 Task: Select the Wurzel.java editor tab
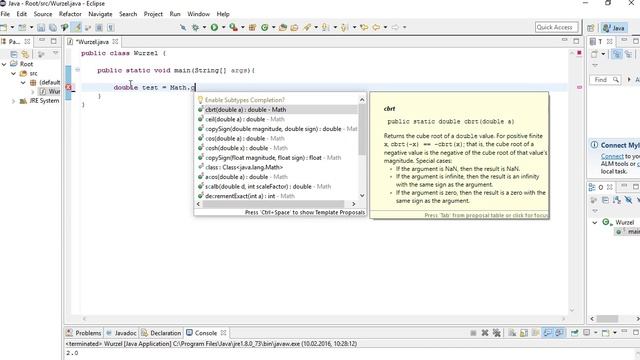coord(92,42)
